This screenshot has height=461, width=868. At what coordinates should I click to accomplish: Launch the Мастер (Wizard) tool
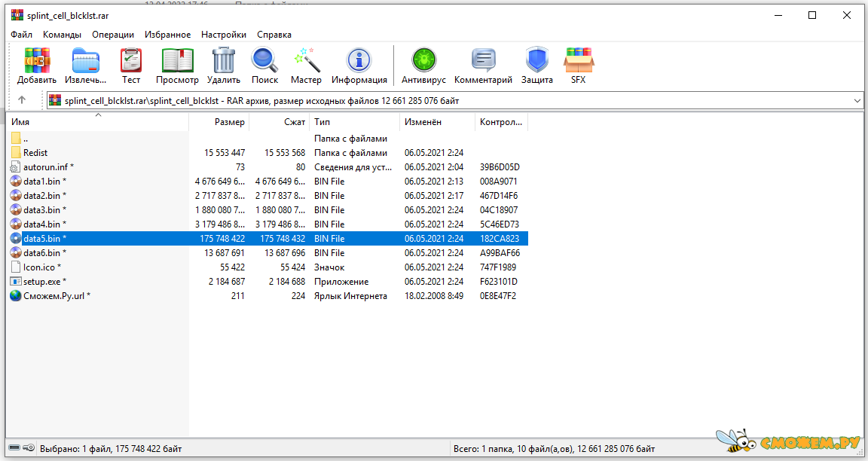306,60
